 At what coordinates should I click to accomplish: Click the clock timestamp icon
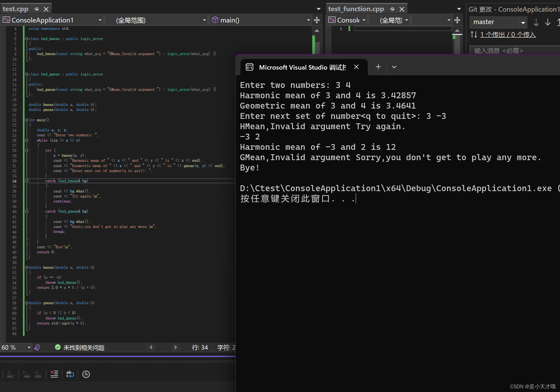click(86, 374)
